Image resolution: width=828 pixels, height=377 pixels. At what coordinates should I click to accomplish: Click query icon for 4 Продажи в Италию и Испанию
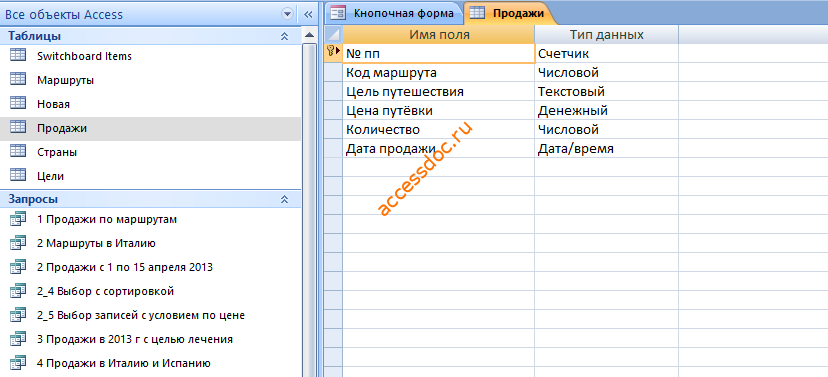coord(18,363)
